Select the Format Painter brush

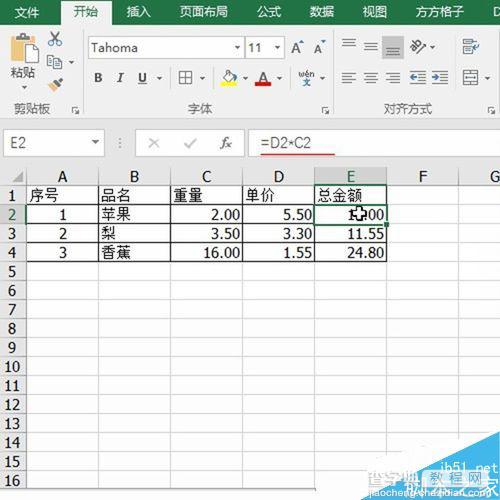55,85
